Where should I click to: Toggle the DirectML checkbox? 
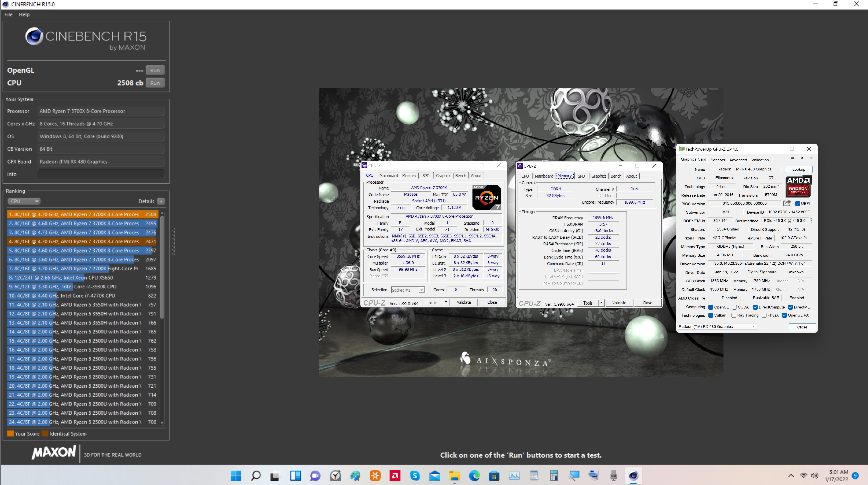(790, 307)
